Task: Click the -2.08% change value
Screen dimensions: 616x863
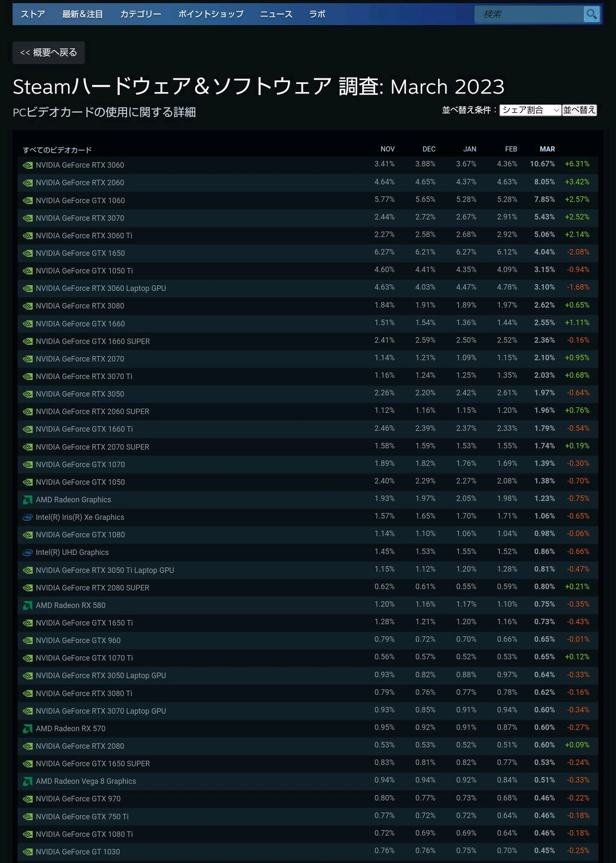Action: click(578, 252)
